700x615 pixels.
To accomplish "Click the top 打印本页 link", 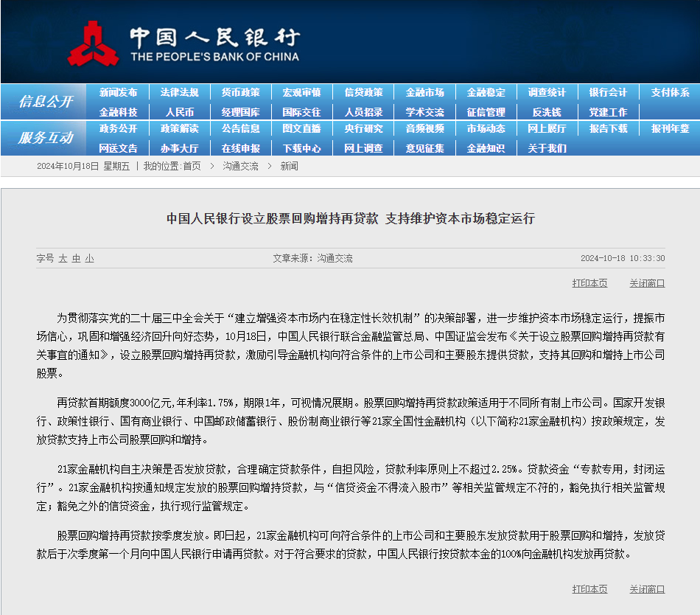I will click(x=589, y=283).
